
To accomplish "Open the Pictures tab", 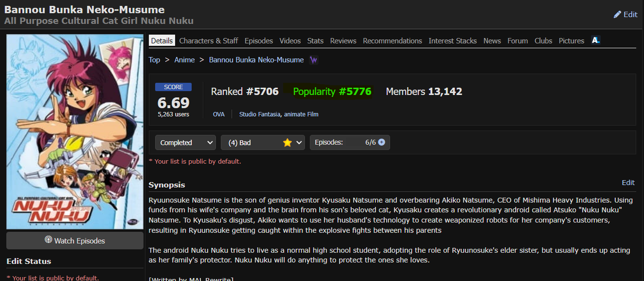I will 572,41.
